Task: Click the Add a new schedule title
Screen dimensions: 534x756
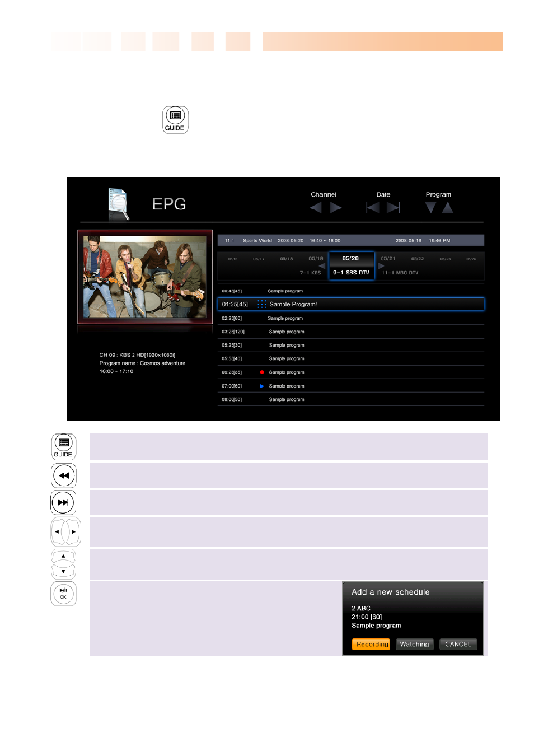Action: 391,592
